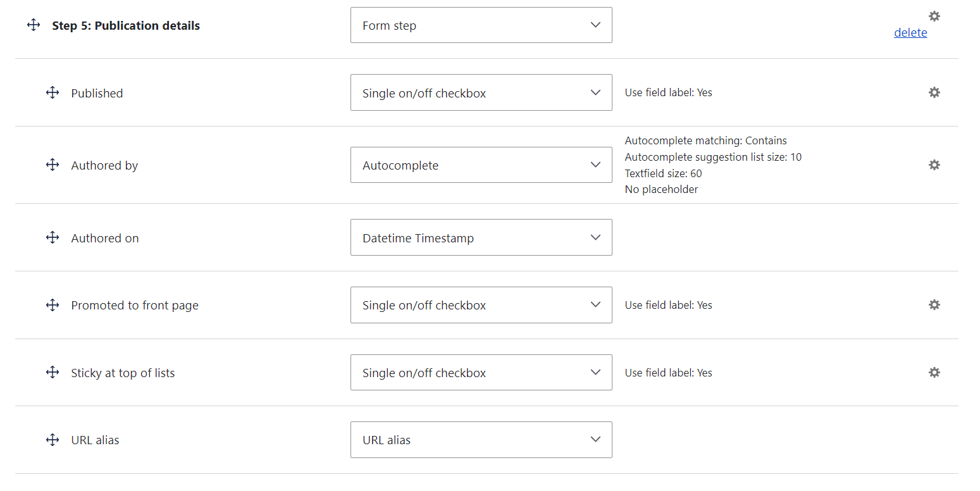
Task: Click the delete link for Step 5
Action: coord(910,32)
